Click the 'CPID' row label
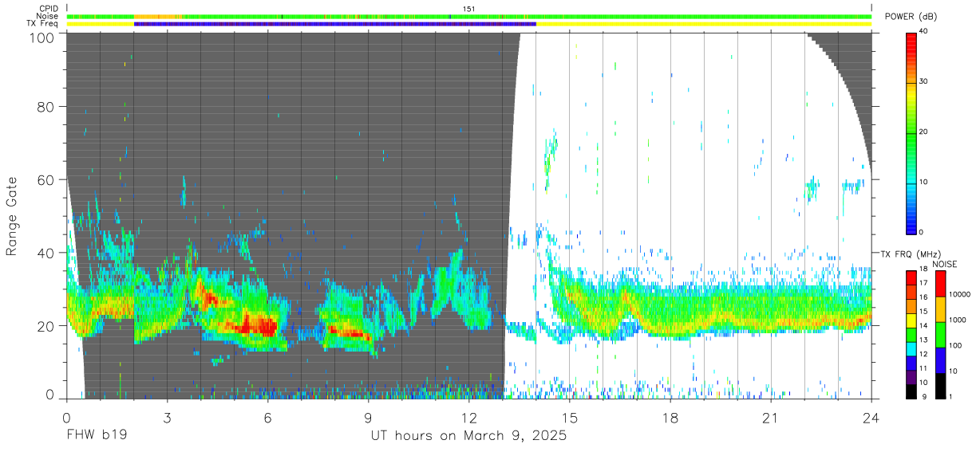 point(49,9)
